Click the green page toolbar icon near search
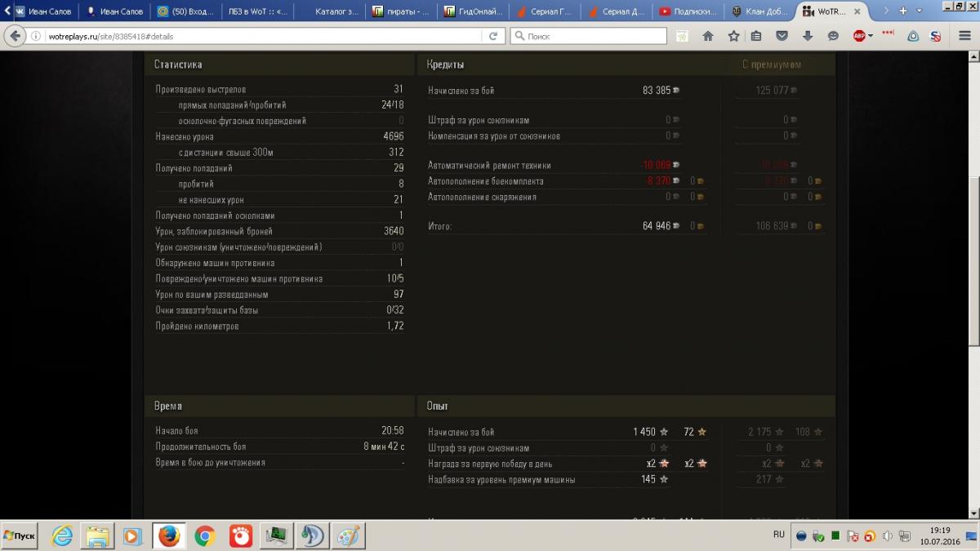Screen dimensions: 980x551 point(682,36)
